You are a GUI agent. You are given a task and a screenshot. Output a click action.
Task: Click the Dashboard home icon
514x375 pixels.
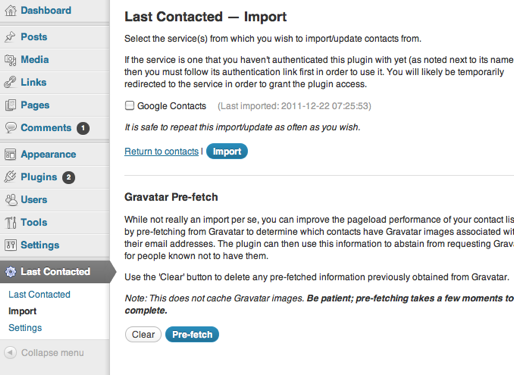click(10, 10)
